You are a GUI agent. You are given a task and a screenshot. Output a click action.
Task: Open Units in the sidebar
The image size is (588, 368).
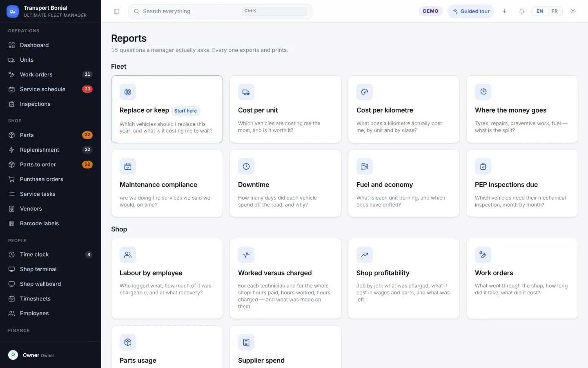pos(51,60)
